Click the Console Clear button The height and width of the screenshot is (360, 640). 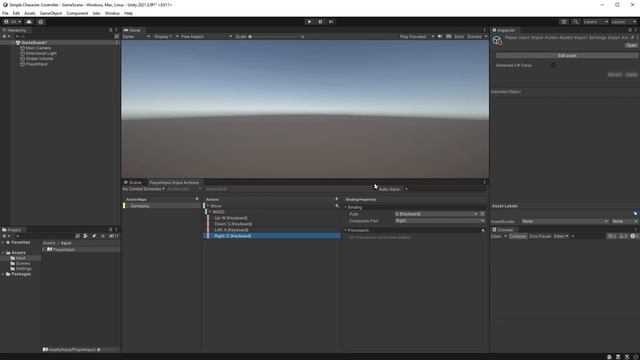[x=496, y=236]
